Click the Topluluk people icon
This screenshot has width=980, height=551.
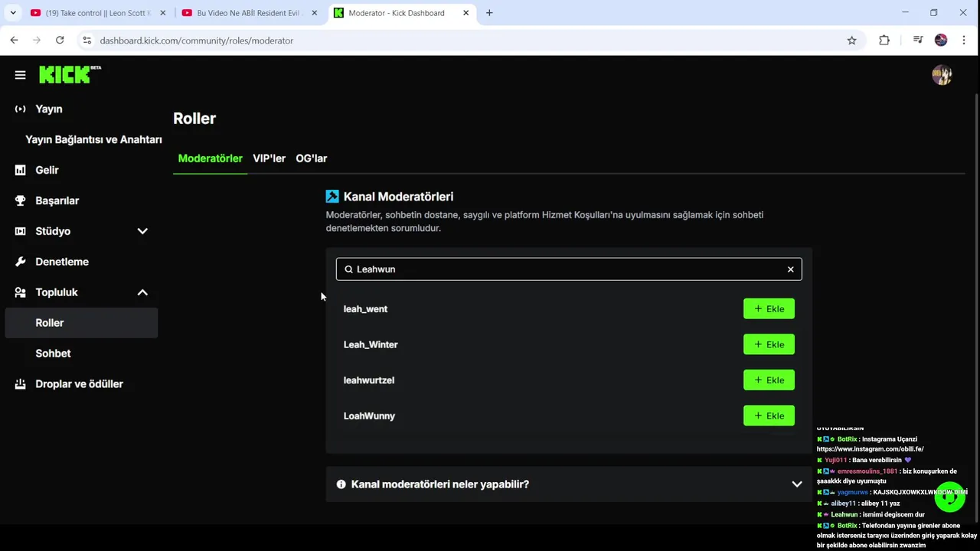(21, 292)
